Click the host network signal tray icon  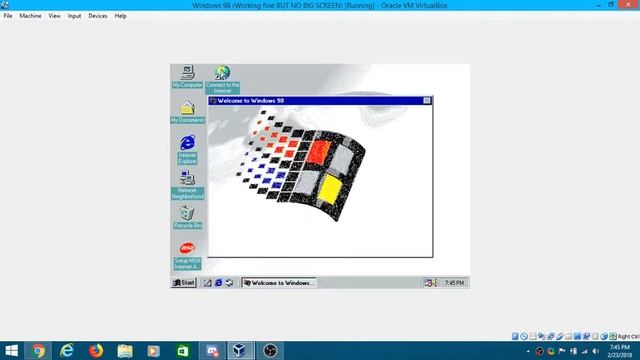(584, 351)
